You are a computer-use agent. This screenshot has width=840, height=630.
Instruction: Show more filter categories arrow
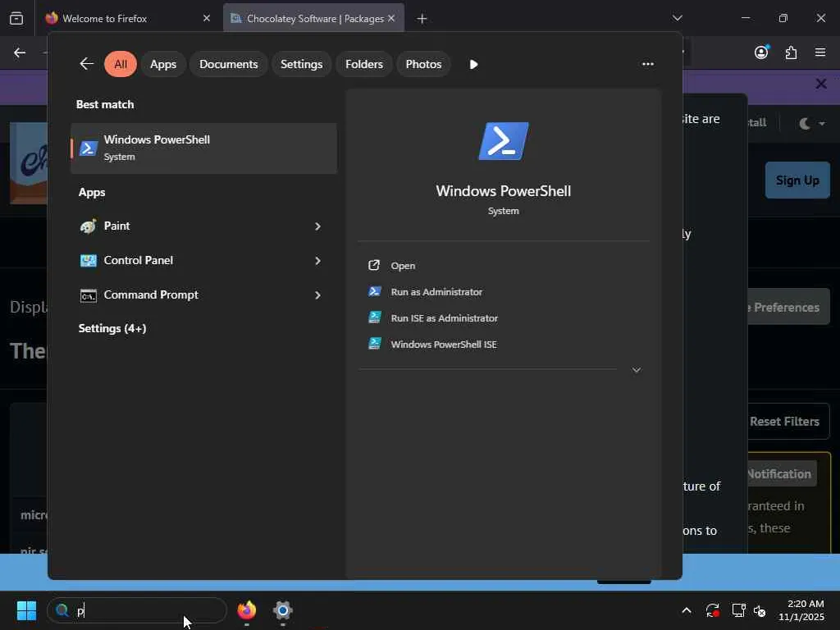point(473,64)
